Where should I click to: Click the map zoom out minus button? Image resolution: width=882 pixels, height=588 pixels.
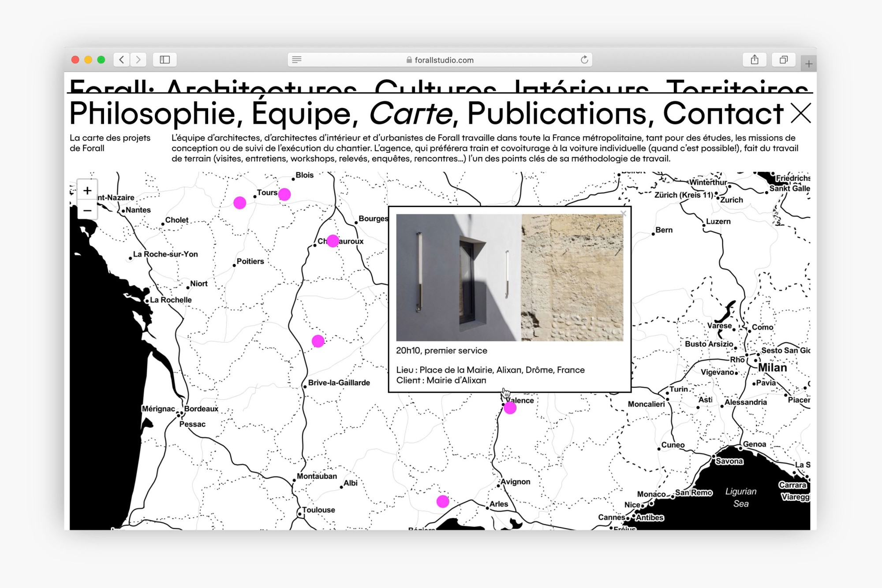87,210
